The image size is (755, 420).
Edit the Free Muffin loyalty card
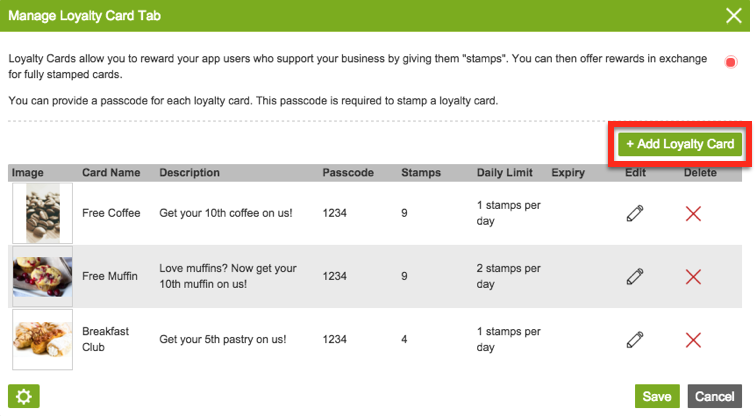click(x=634, y=276)
